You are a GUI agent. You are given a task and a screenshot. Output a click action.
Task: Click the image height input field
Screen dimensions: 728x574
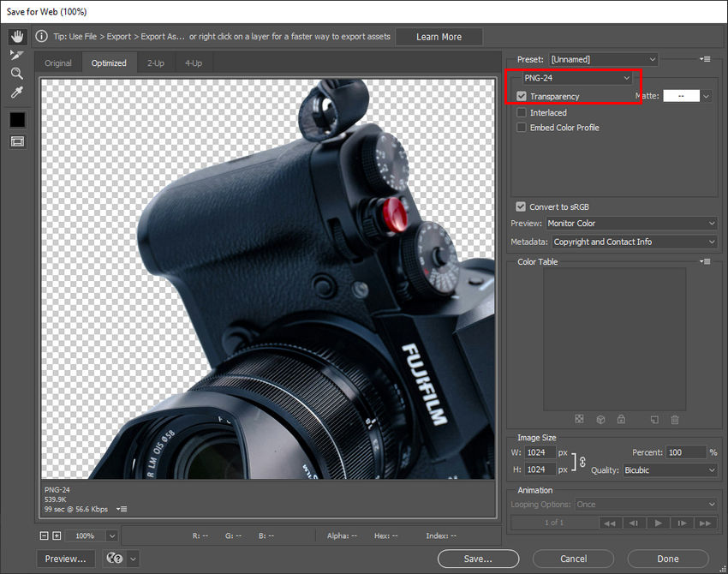pos(540,469)
